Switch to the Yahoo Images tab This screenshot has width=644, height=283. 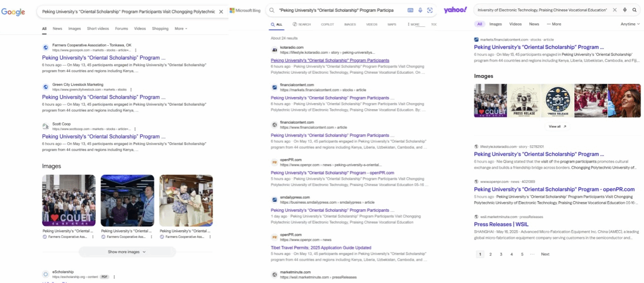click(495, 24)
